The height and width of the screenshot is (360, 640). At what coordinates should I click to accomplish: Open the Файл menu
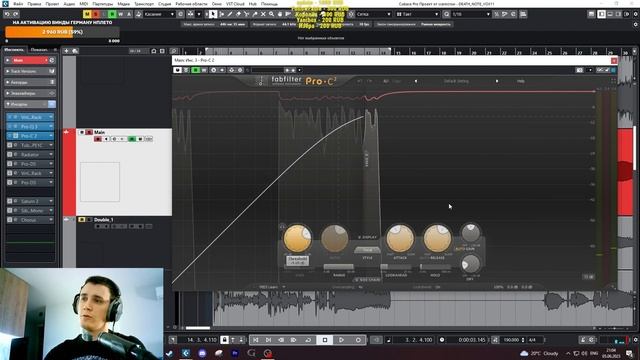18,4
